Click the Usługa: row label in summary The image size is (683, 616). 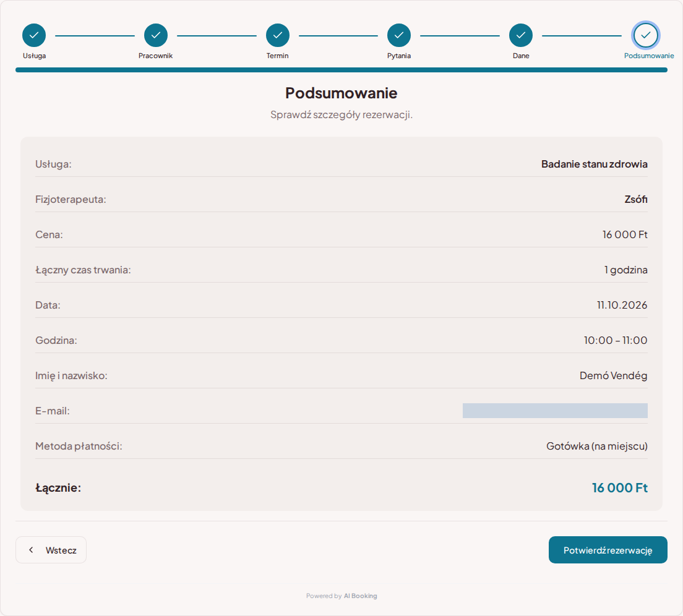click(x=54, y=164)
